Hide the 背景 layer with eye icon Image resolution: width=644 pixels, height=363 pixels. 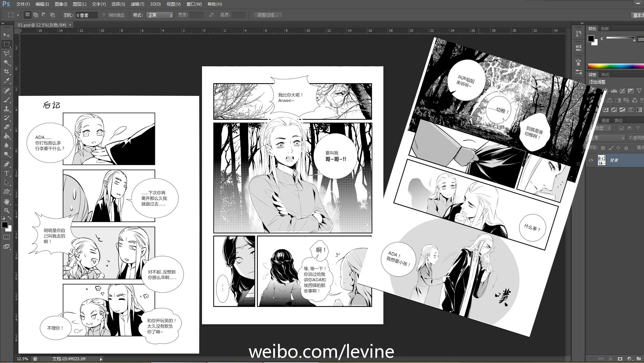(591, 160)
